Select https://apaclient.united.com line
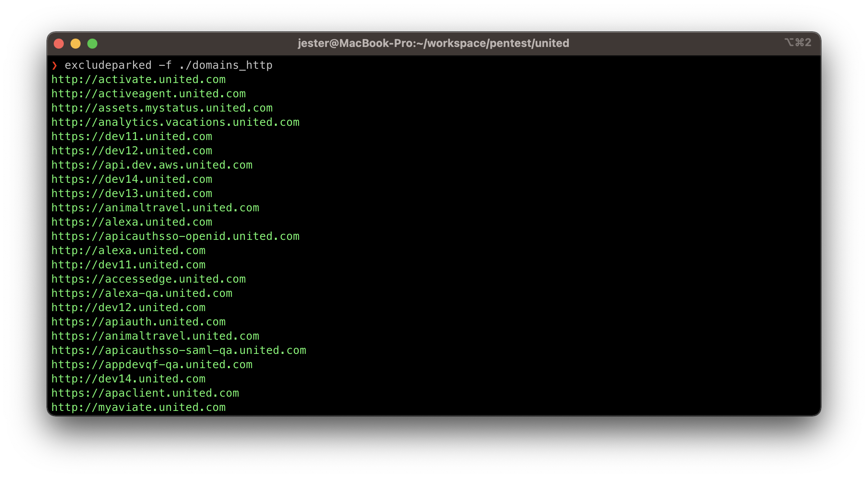Image resolution: width=868 pixels, height=478 pixels. pos(145,393)
